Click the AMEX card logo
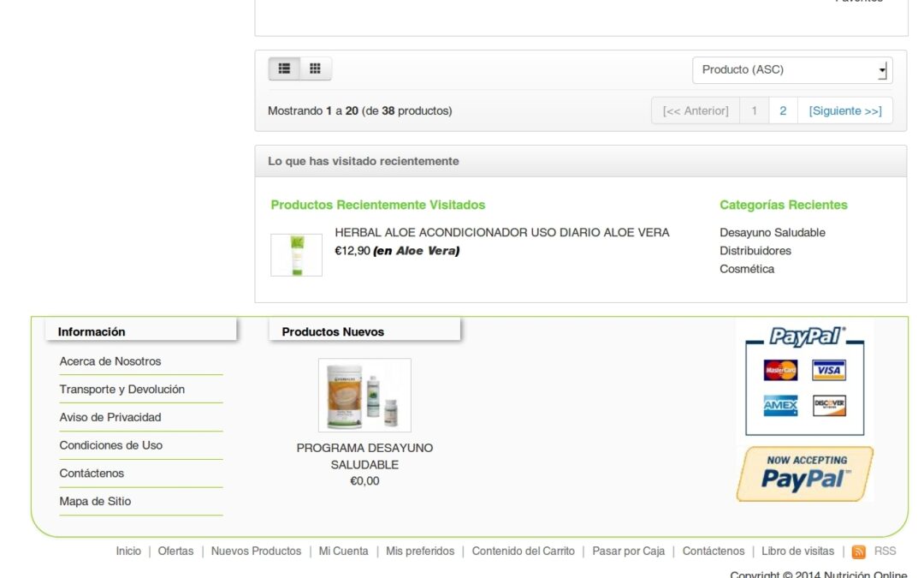924x578 pixels. pyautogui.click(x=780, y=406)
